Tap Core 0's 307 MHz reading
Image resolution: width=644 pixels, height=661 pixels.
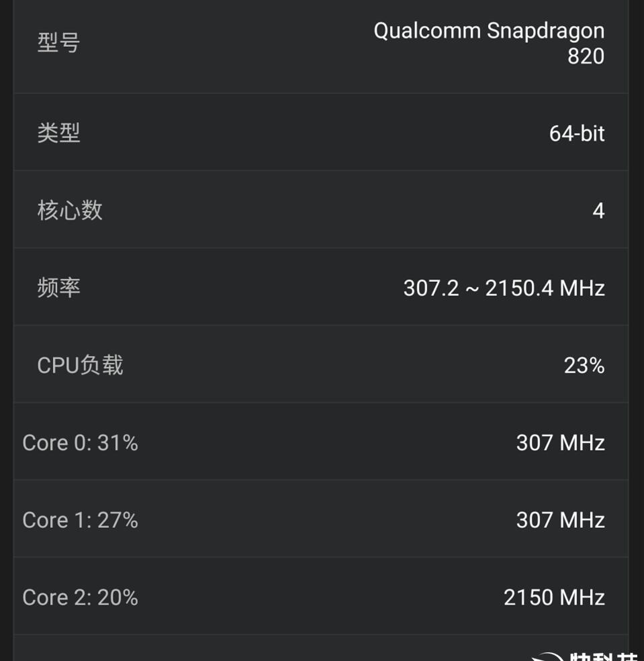[561, 443]
